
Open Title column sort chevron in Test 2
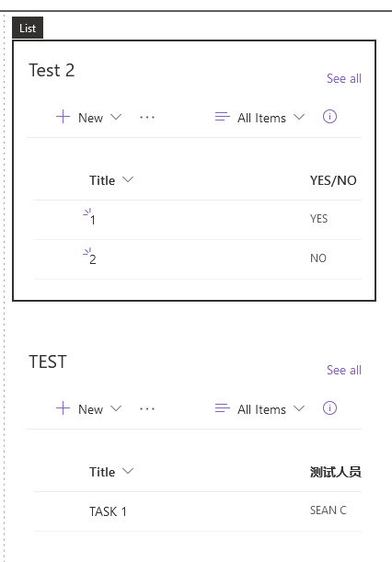(x=128, y=179)
